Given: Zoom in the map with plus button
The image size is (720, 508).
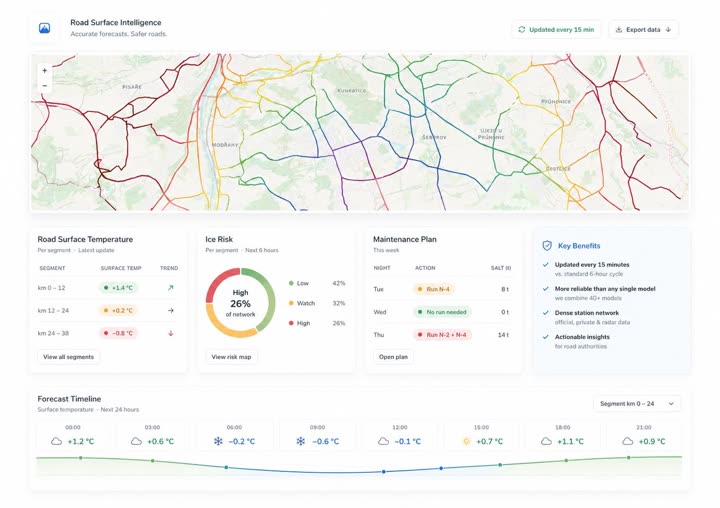Looking at the screenshot, I should (45, 71).
